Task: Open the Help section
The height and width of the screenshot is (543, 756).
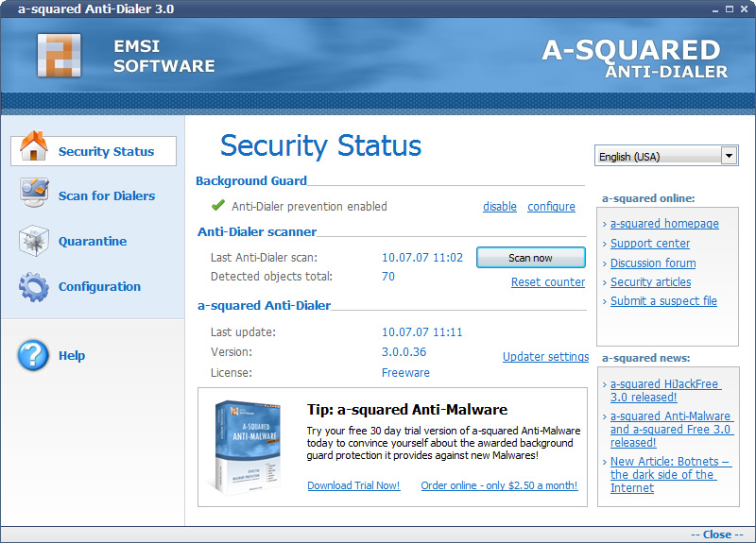Action: pyautogui.click(x=72, y=356)
